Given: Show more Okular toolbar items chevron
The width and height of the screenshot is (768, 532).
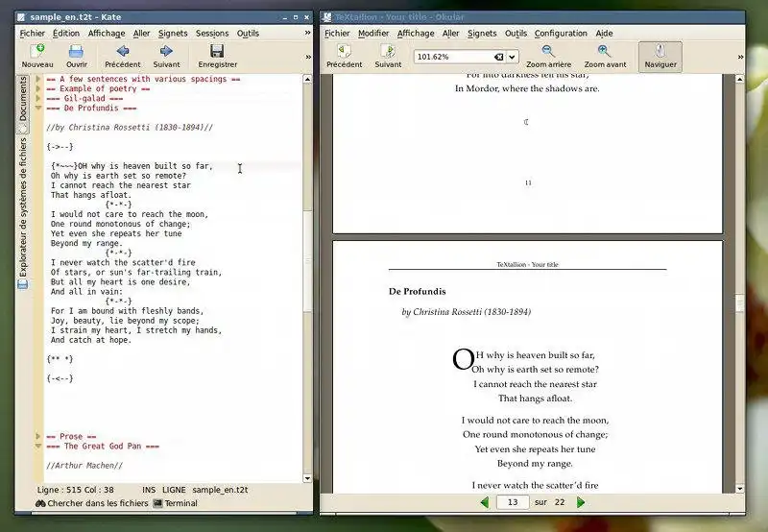Looking at the screenshot, I should point(740,57).
